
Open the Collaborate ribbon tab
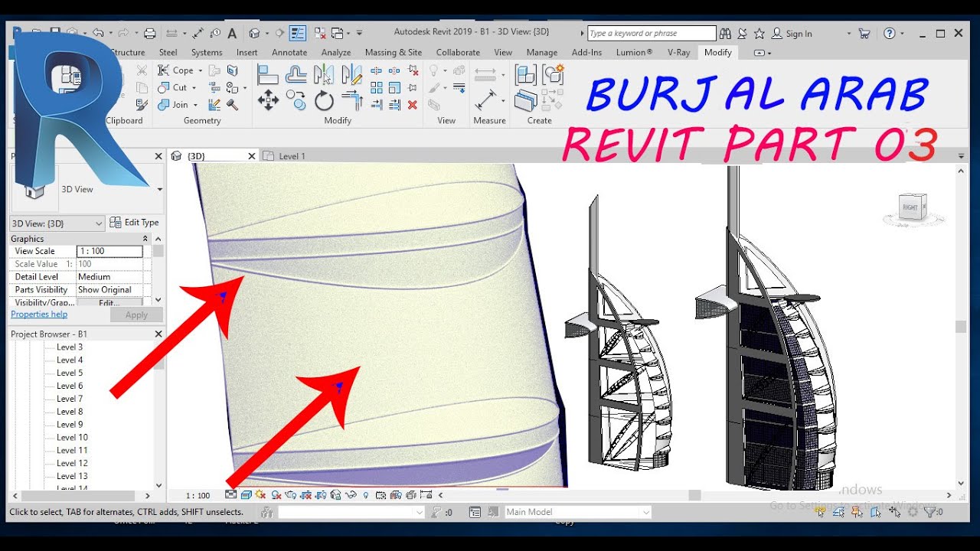click(458, 53)
